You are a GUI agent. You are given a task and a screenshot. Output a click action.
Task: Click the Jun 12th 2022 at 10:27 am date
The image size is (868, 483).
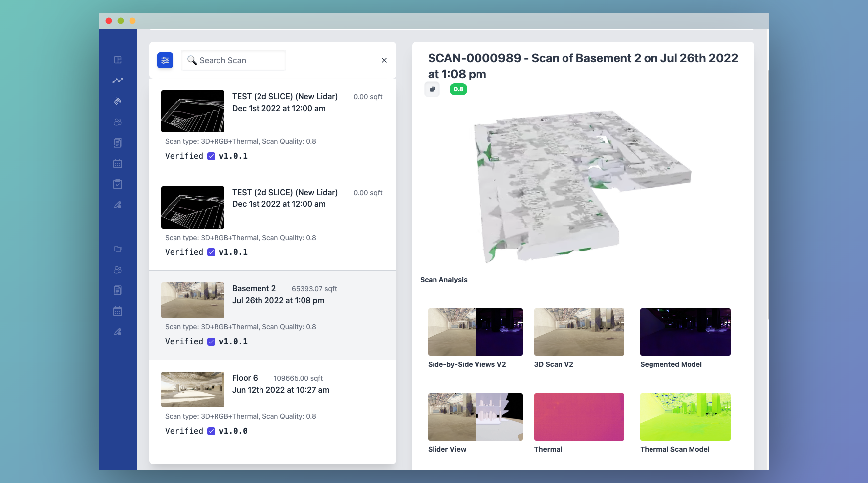click(281, 390)
